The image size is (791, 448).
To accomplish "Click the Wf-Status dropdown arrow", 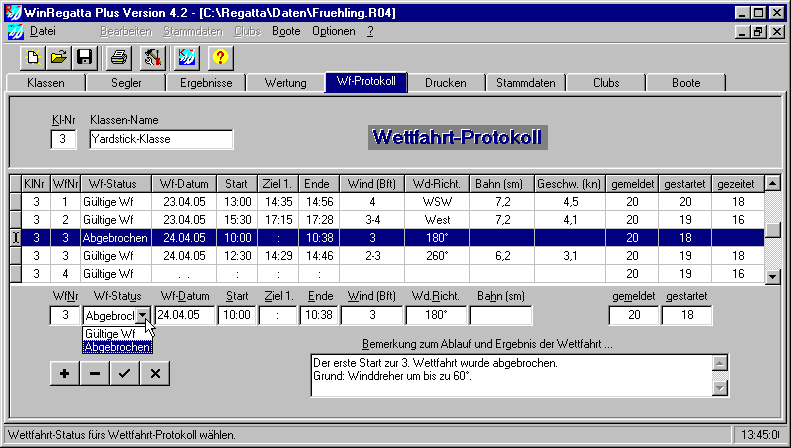I will pos(143,315).
